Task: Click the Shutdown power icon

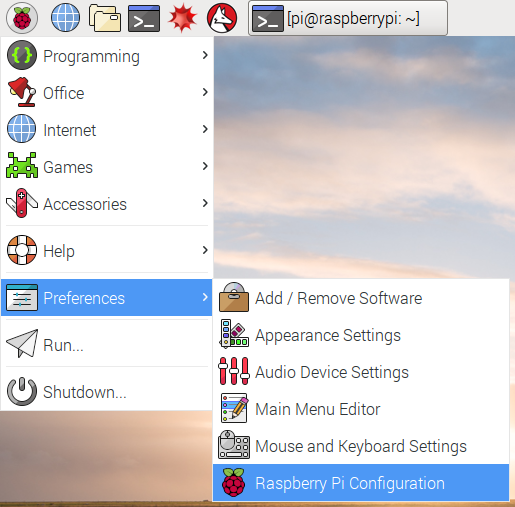Action: [x=22, y=391]
